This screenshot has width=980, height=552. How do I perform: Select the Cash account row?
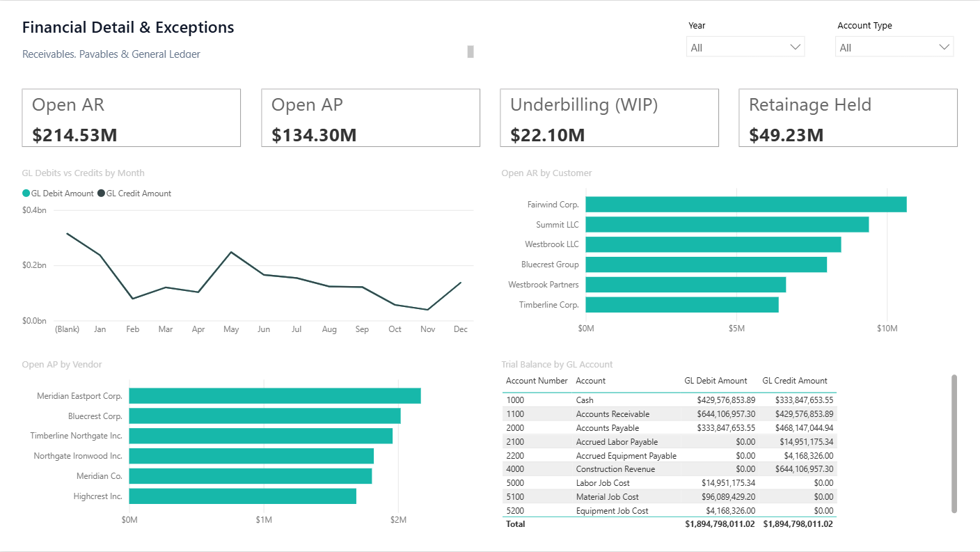[x=670, y=400]
